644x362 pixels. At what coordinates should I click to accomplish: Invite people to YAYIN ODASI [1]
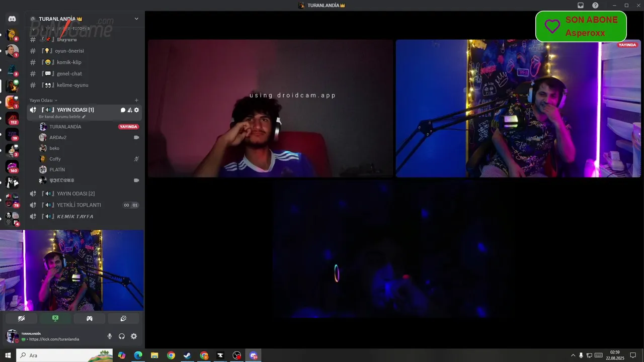tap(130, 110)
